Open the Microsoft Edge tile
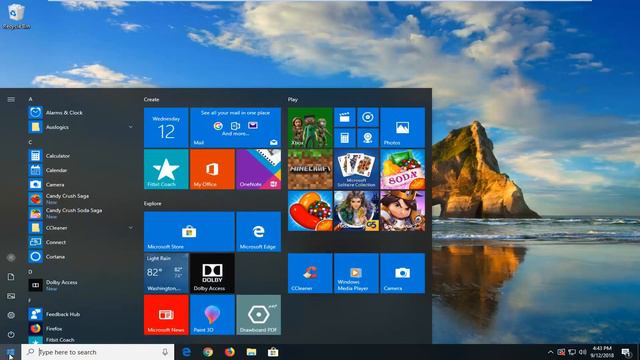The image size is (640, 360). click(258, 231)
